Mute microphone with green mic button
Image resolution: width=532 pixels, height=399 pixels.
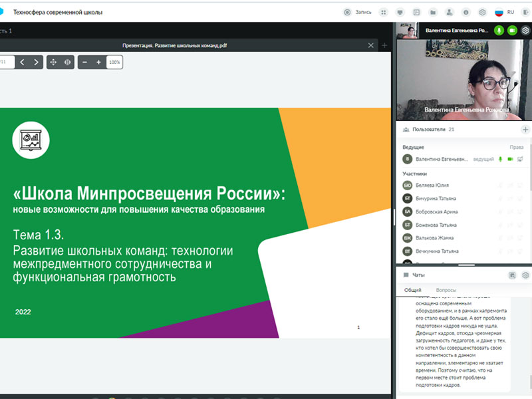click(x=499, y=31)
